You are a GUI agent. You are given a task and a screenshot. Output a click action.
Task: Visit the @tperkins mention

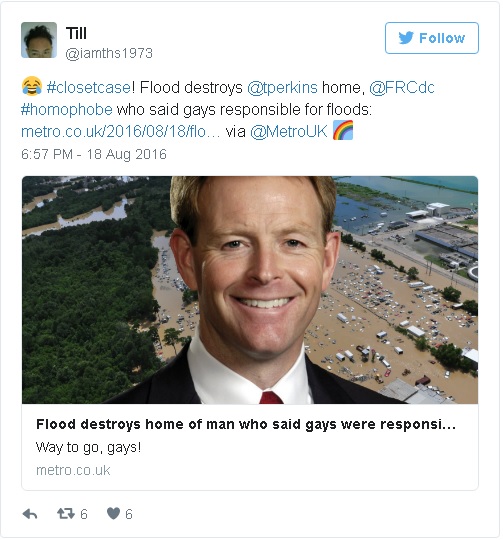[x=282, y=87]
